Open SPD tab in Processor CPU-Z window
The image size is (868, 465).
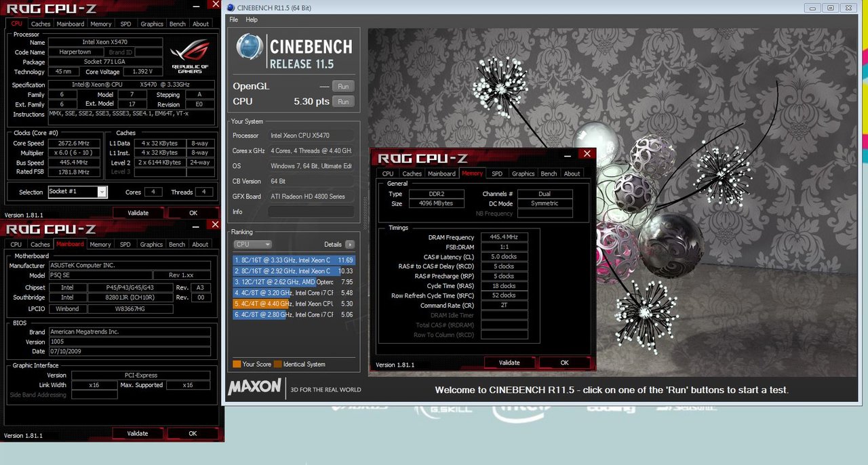click(x=125, y=24)
